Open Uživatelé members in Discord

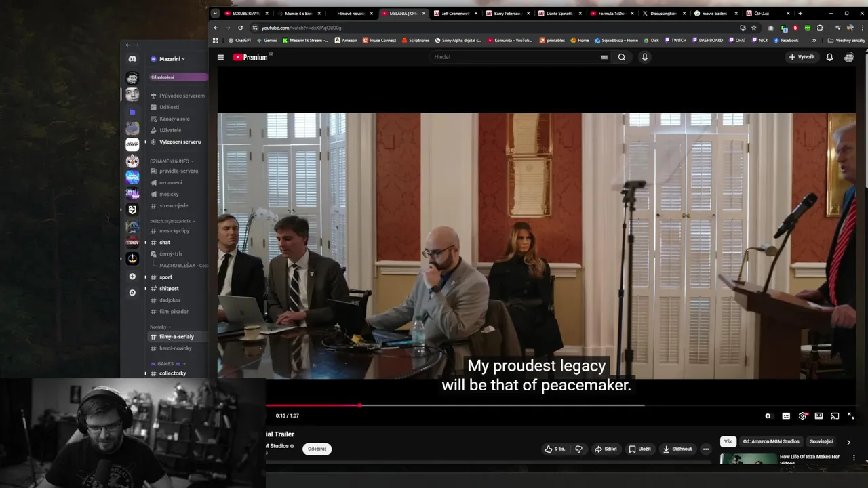(166, 130)
